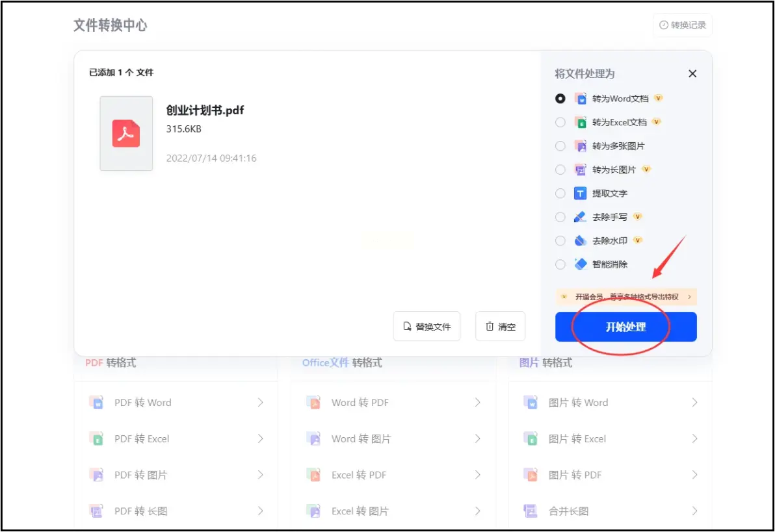Click the image icon beside 转为多张图片
The width and height of the screenshot is (775, 532).
point(580,146)
